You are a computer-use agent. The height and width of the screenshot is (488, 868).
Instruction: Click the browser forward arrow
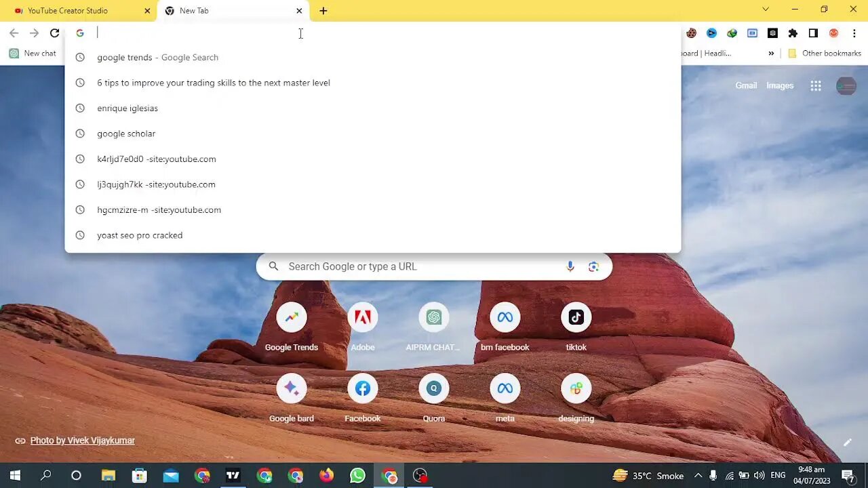[x=34, y=33]
